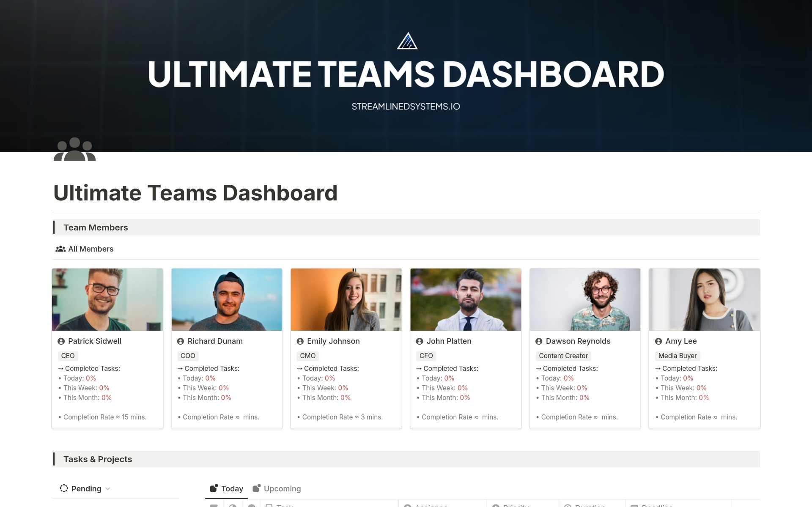The height and width of the screenshot is (507, 812).
Task: Click the dashed circle icon next to Pending
Action: pyautogui.click(x=64, y=488)
